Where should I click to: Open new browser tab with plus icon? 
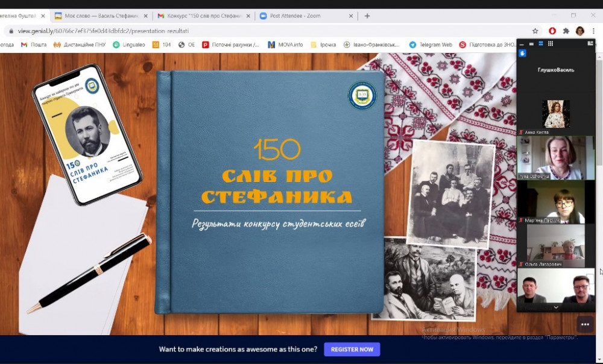(x=367, y=16)
